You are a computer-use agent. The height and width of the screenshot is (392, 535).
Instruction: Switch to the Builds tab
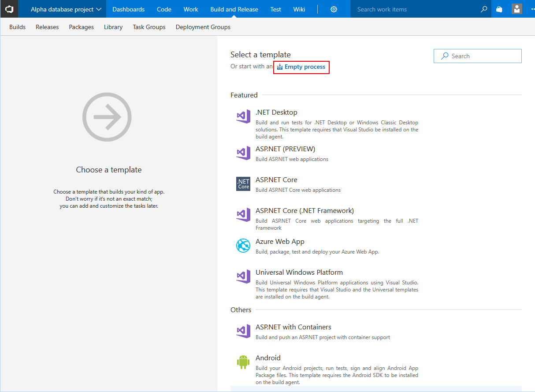point(18,27)
